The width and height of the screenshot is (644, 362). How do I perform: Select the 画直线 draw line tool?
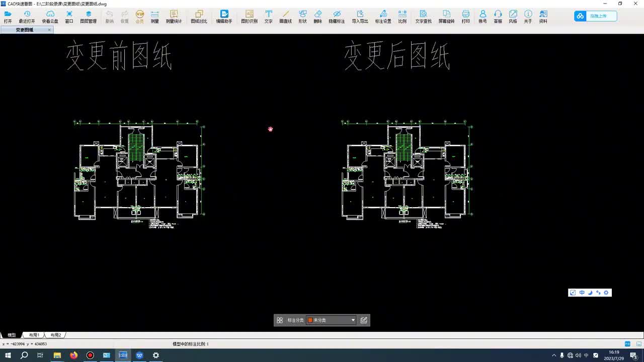click(286, 17)
